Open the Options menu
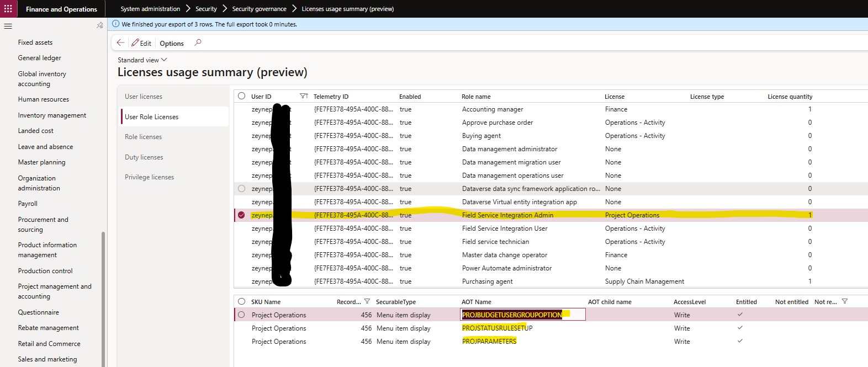The image size is (868, 367). tap(172, 43)
